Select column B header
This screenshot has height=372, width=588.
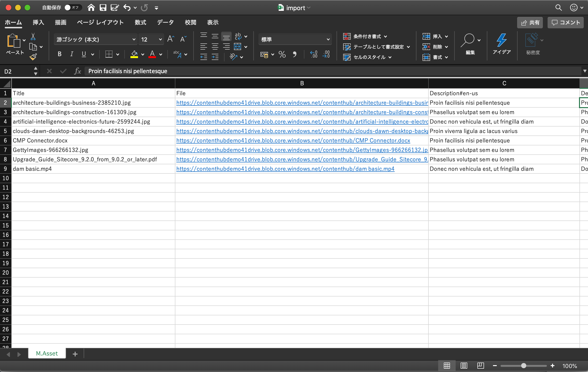pyautogui.click(x=302, y=83)
